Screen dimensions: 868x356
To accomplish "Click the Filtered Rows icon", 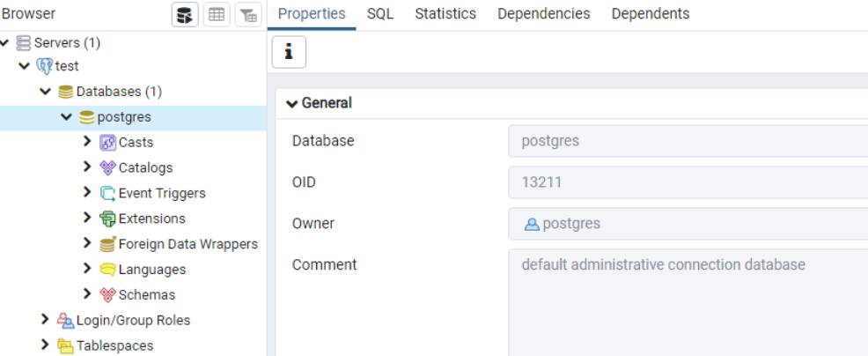I will [x=249, y=15].
